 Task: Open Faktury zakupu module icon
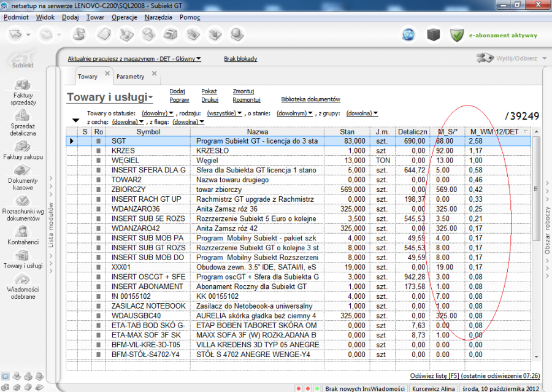tap(23, 146)
